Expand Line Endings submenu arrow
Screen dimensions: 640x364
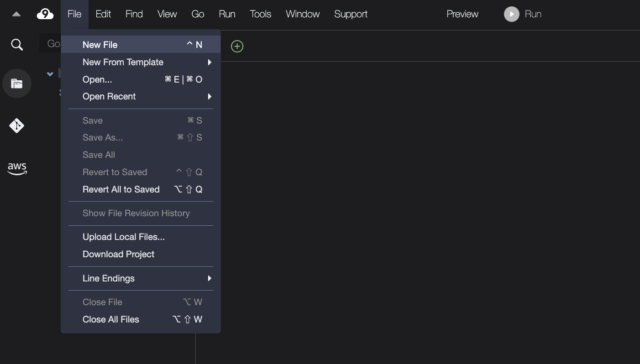(209, 278)
